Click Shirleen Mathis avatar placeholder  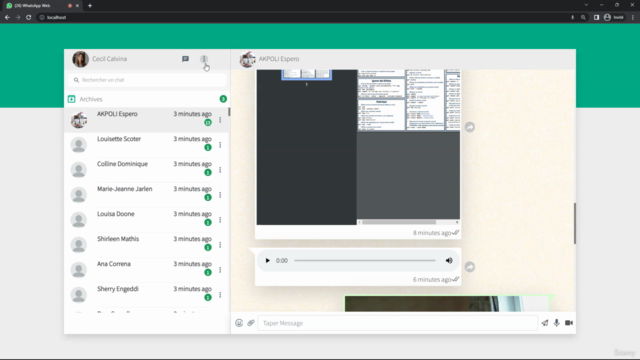click(79, 245)
